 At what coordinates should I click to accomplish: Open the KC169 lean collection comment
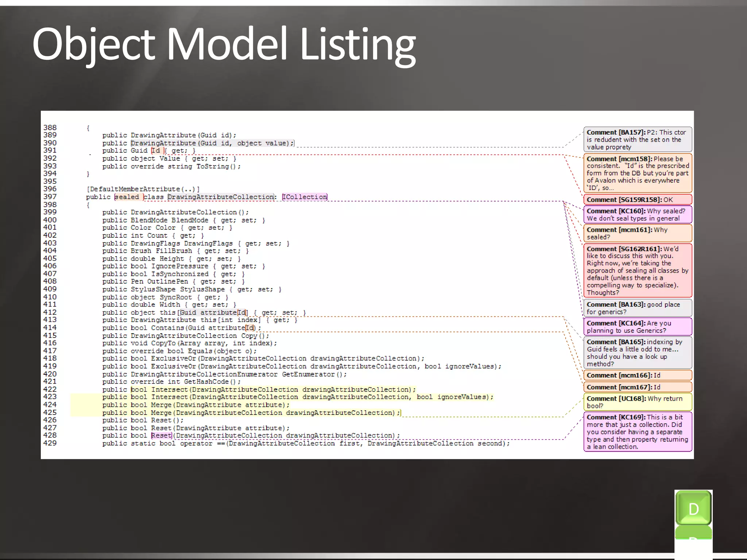[637, 432]
